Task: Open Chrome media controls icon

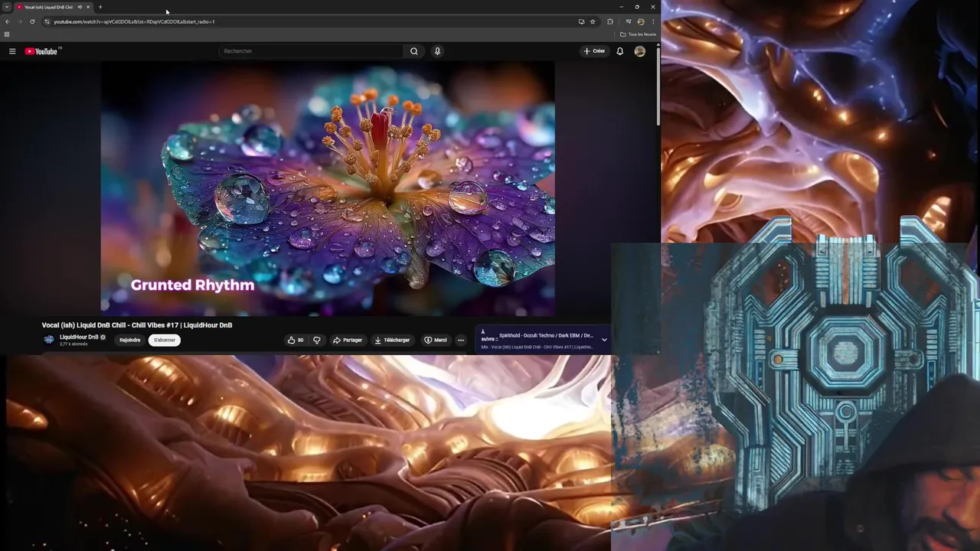Action: (x=629, y=21)
